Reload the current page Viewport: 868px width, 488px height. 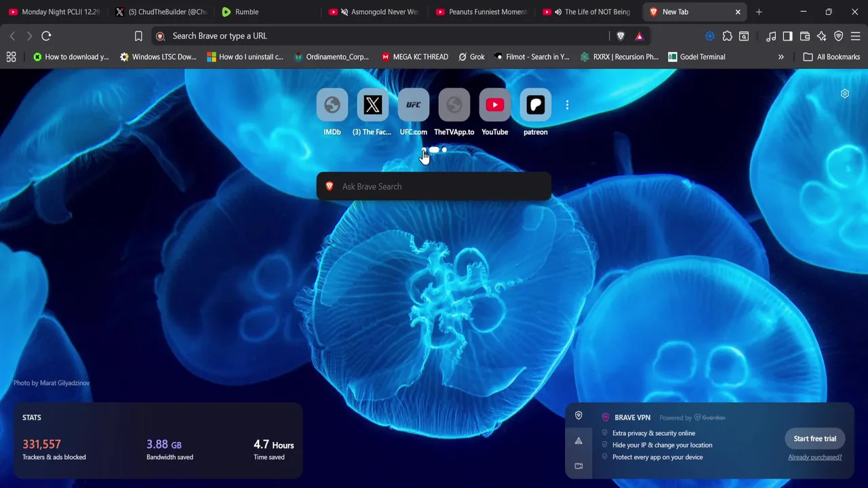[x=46, y=36]
